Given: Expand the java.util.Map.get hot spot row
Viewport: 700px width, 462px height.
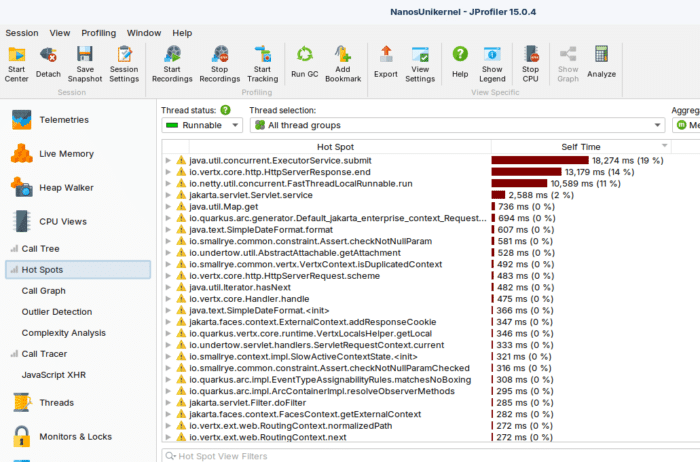Looking at the screenshot, I should pos(168,206).
